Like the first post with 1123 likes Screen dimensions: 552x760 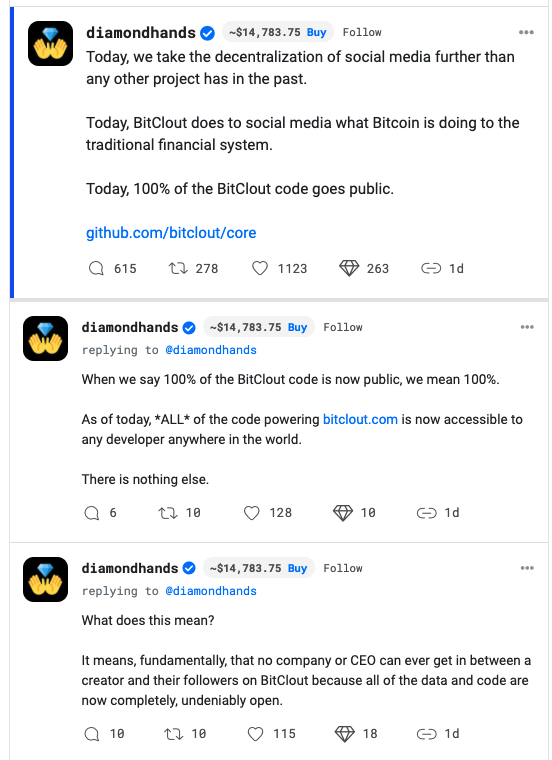260,268
